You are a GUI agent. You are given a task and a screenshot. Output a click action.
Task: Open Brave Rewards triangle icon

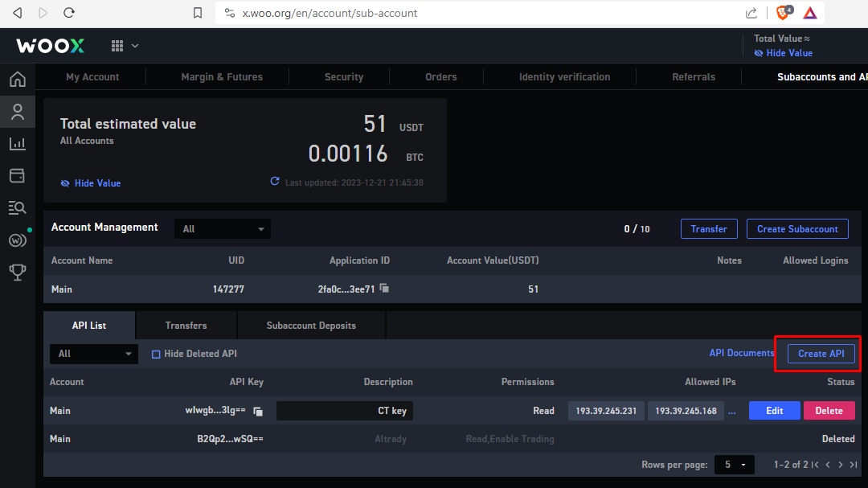pos(810,13)
